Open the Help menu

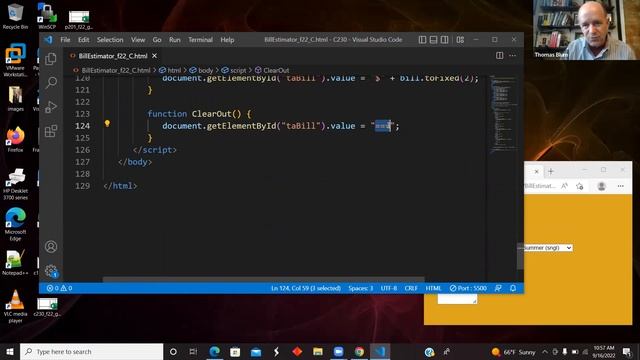click(227, 40)
